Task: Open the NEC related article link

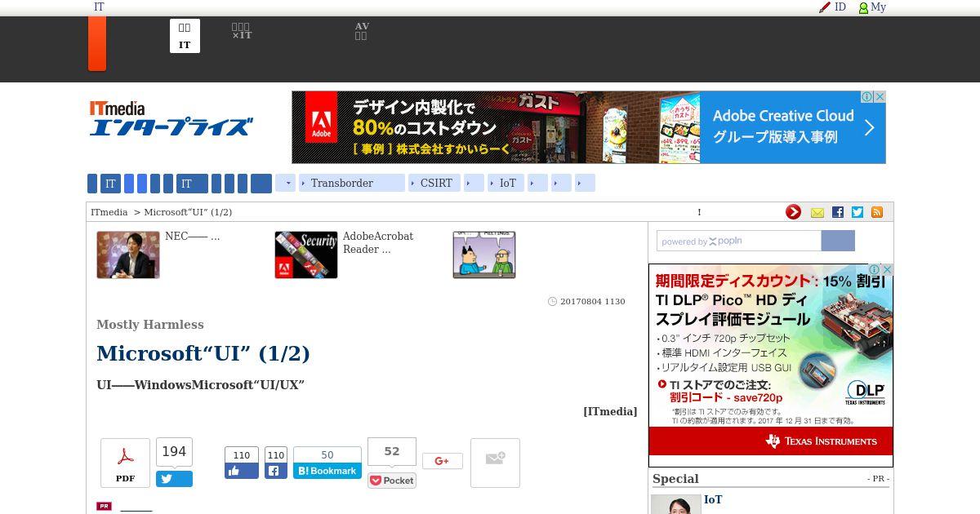Action: tap(192, 237)
